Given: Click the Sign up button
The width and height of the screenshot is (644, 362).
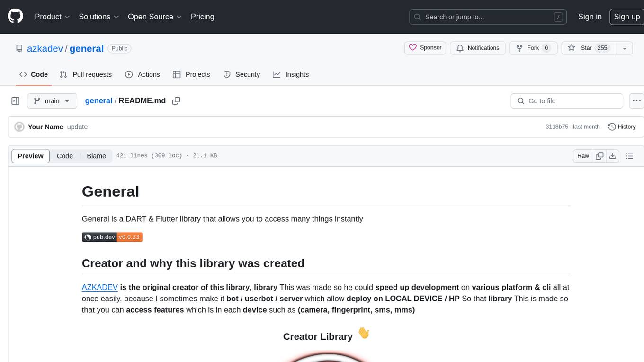Looking at the screenshot, I should (x=626, y=17).
